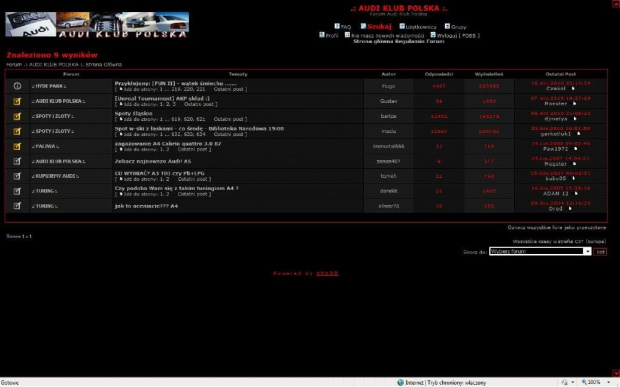620x387 pixels.
Task: Open Szukaj search link
Action: point(379,26)
